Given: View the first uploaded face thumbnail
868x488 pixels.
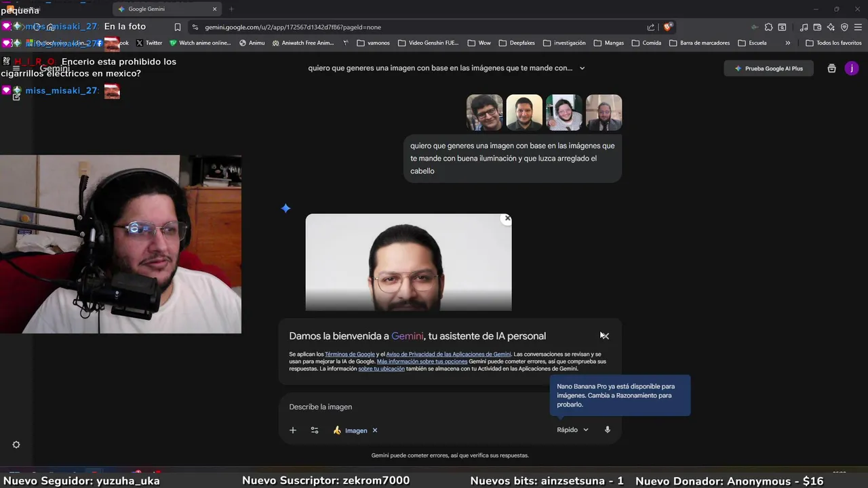Looking at the screenshot, I should pyautogui.click(x=485, y=113).
